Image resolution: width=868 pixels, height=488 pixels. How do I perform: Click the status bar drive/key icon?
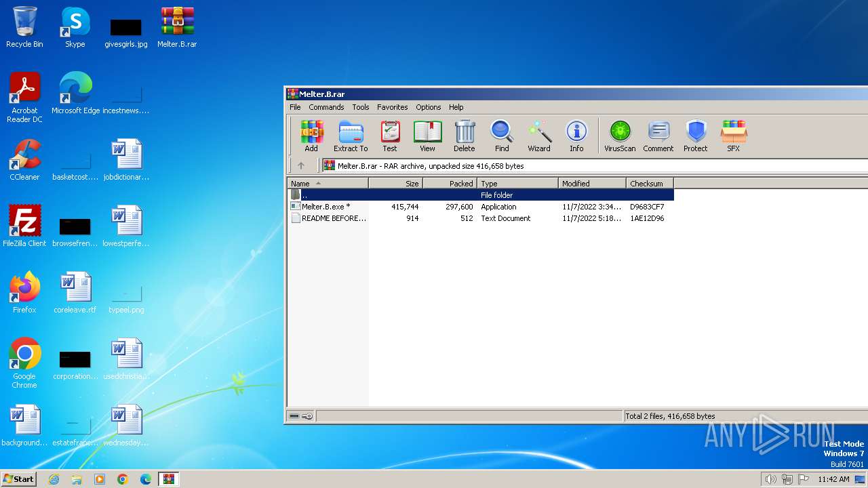point(301,416)
